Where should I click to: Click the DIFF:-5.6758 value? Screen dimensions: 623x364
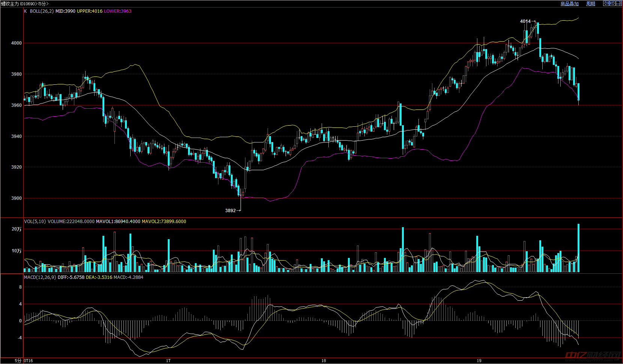[71, 277]
